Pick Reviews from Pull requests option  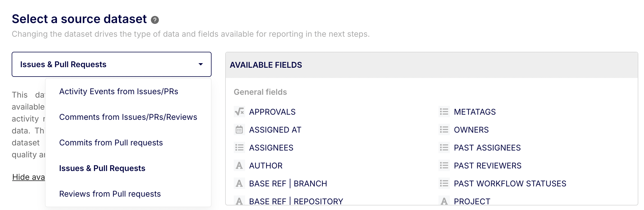coord(110,194)
